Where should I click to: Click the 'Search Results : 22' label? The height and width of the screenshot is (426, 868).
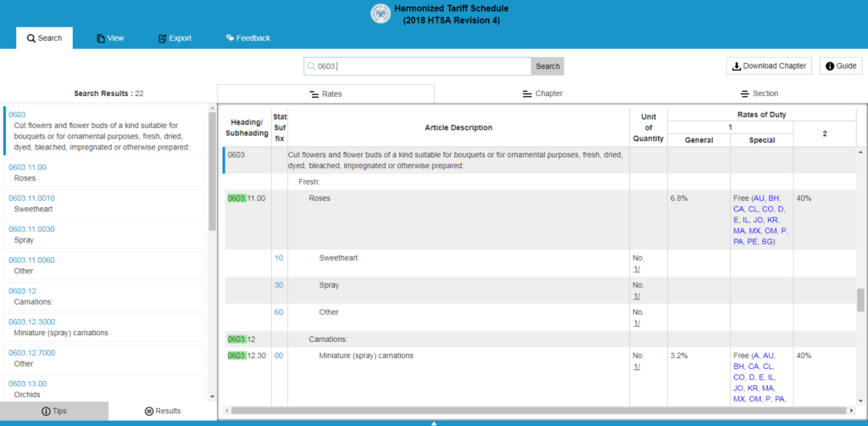point(108,93)
